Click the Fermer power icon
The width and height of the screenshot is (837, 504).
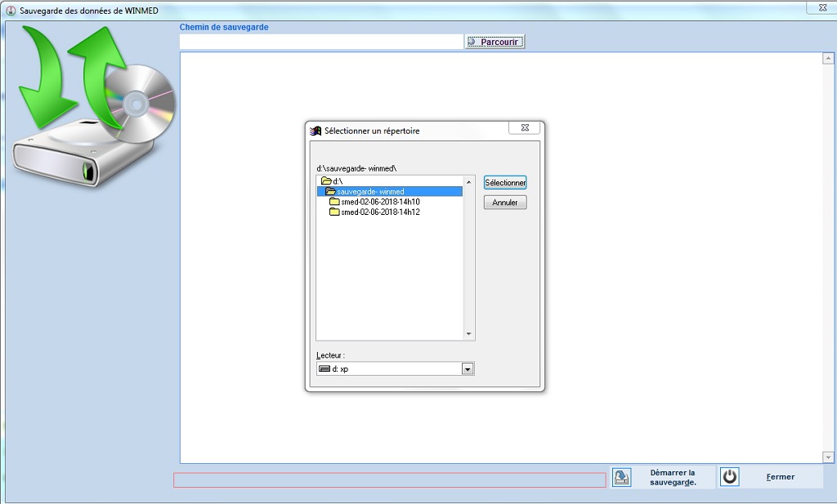[x=730, y=477]
